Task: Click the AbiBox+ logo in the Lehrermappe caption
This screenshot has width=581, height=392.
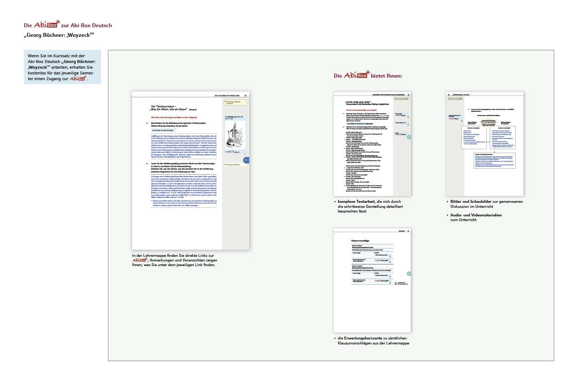Action: click(x=139, y=260)
